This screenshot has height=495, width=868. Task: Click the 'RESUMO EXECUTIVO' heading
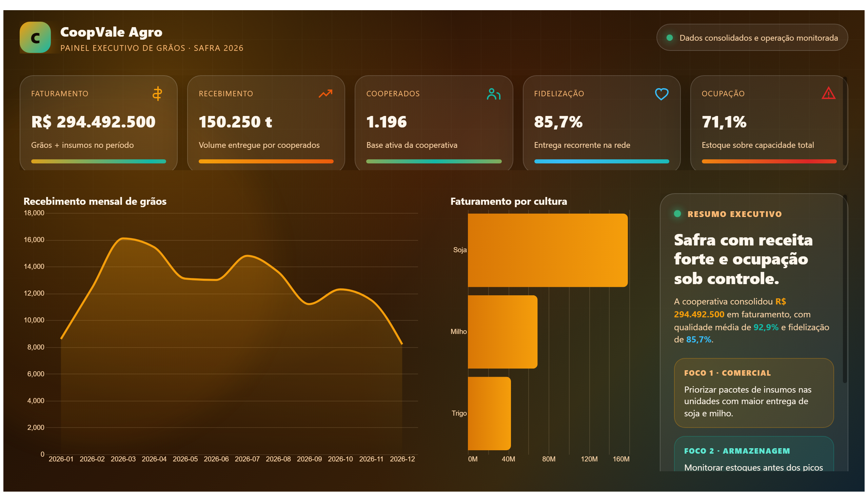[x=734, y=214]
